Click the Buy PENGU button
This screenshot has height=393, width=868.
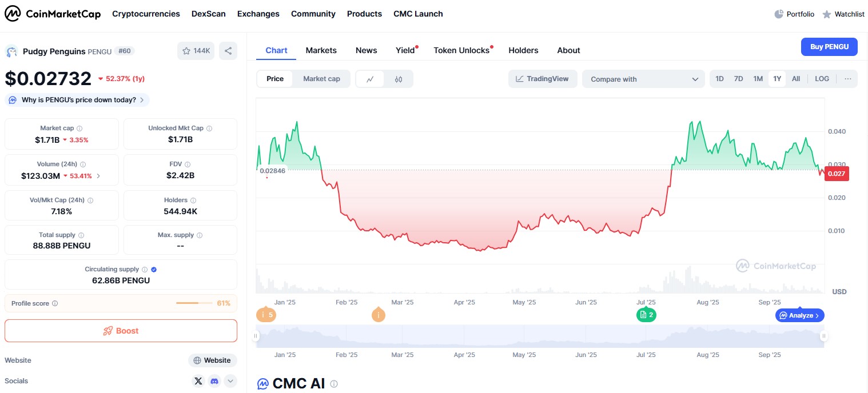[x=829, y=47]
